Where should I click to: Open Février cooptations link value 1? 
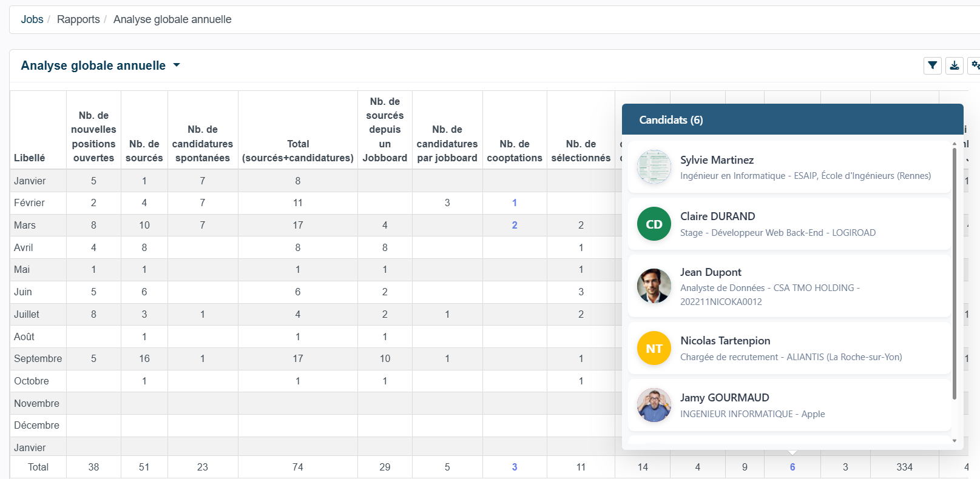tap(515, 203)
